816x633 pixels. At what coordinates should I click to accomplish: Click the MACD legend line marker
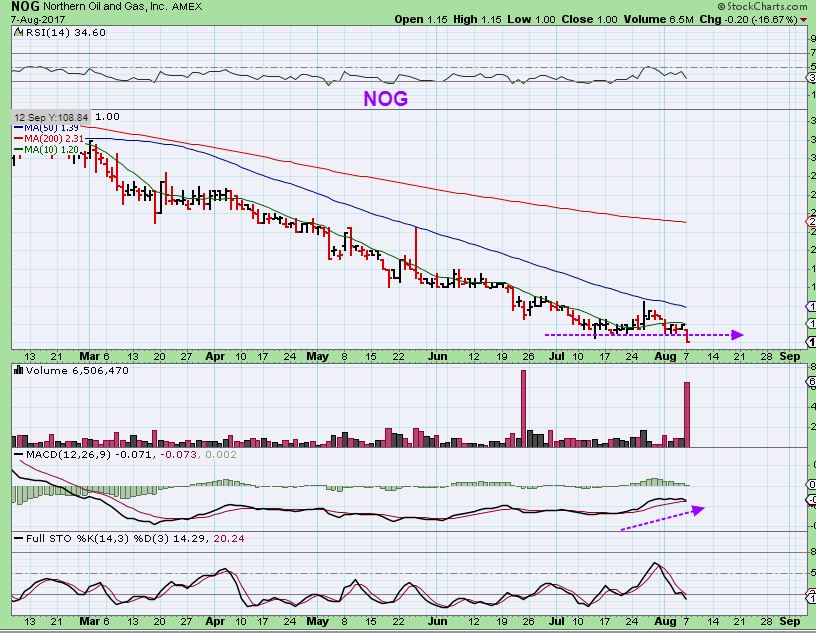tap(19, 454)
